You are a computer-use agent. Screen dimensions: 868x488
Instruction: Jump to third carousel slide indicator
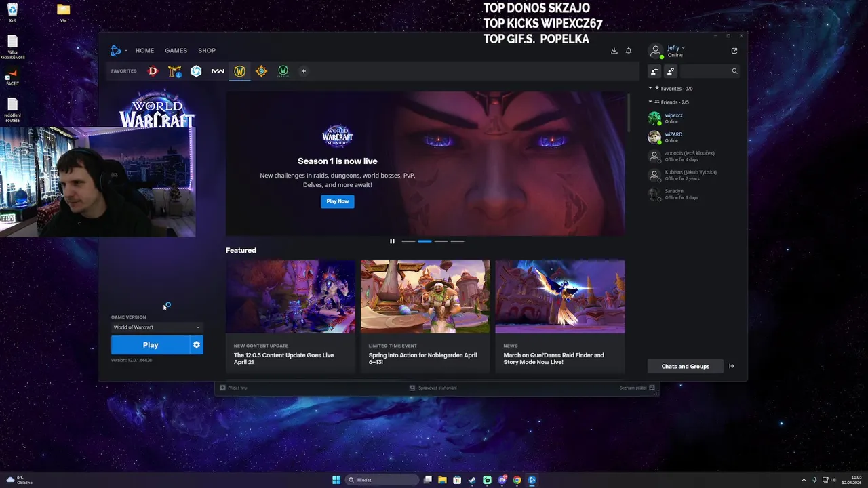point(441,241)
